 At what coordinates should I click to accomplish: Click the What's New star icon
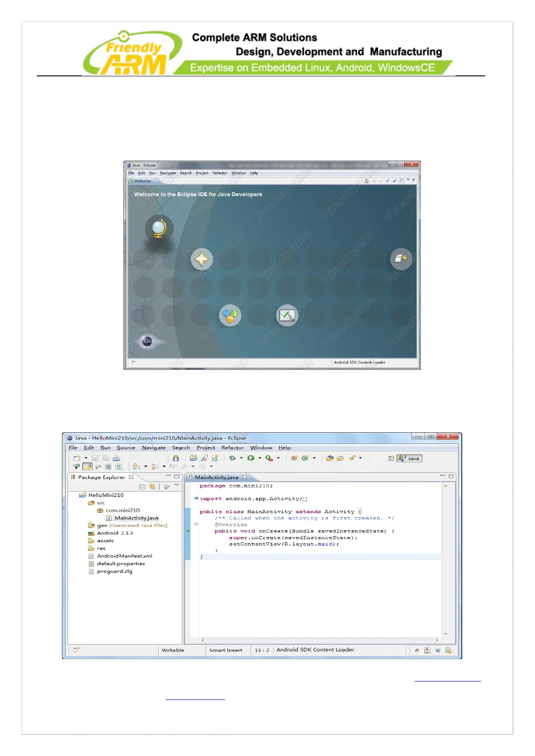[x=202, y=259]
